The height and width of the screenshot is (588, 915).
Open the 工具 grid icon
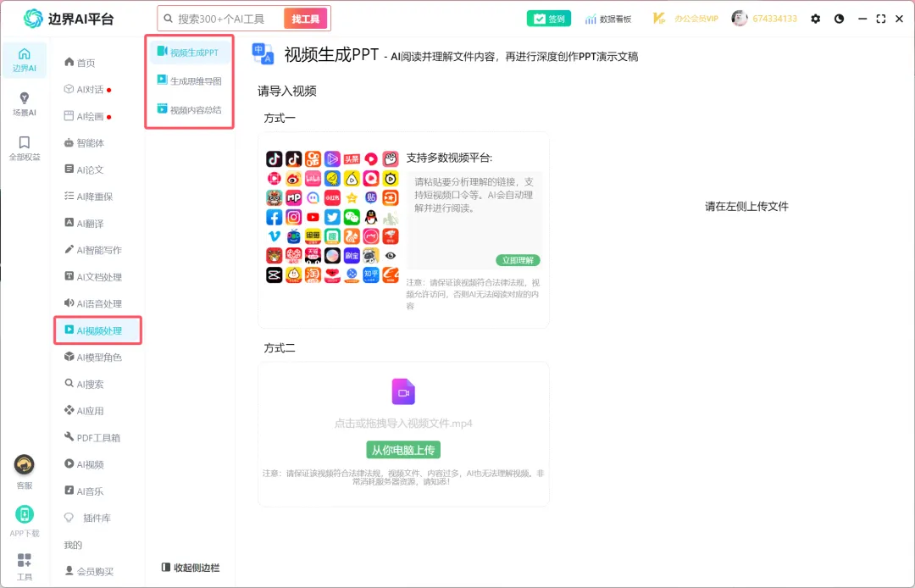click(24, 561)
